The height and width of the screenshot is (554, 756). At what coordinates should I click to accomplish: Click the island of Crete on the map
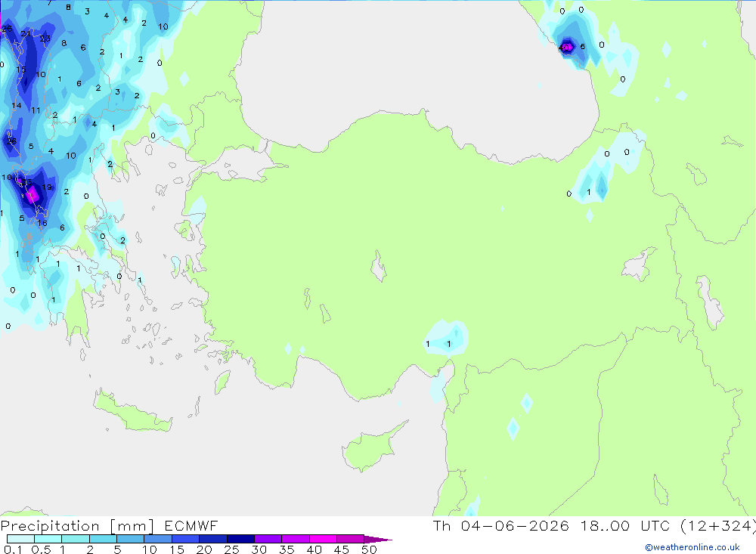click(x=132, y=411)
